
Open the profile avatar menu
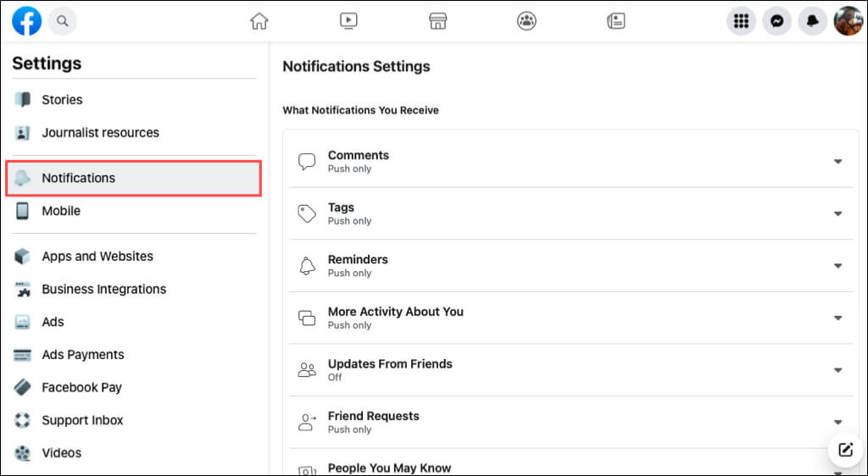click(848, 21)
